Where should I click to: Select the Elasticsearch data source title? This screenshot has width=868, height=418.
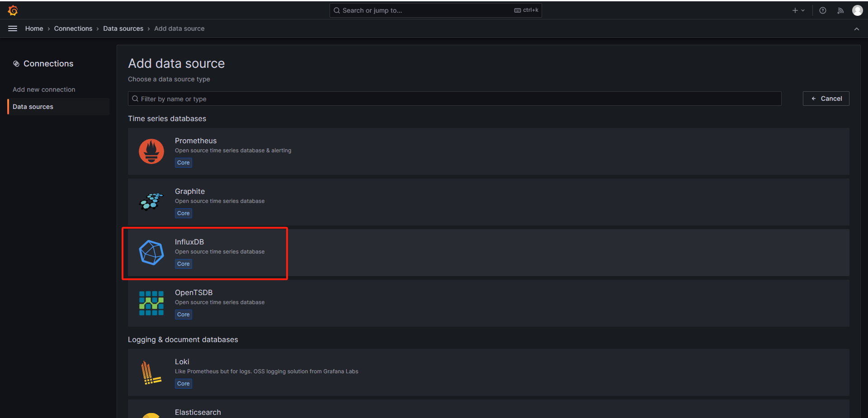pyautogui.click(x=198, y=412)
